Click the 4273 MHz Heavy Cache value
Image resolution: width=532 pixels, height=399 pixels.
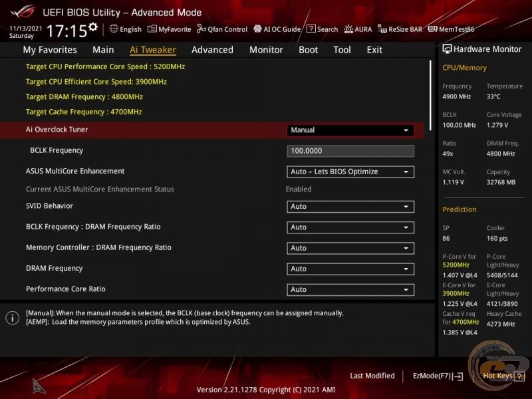[501, 324]
